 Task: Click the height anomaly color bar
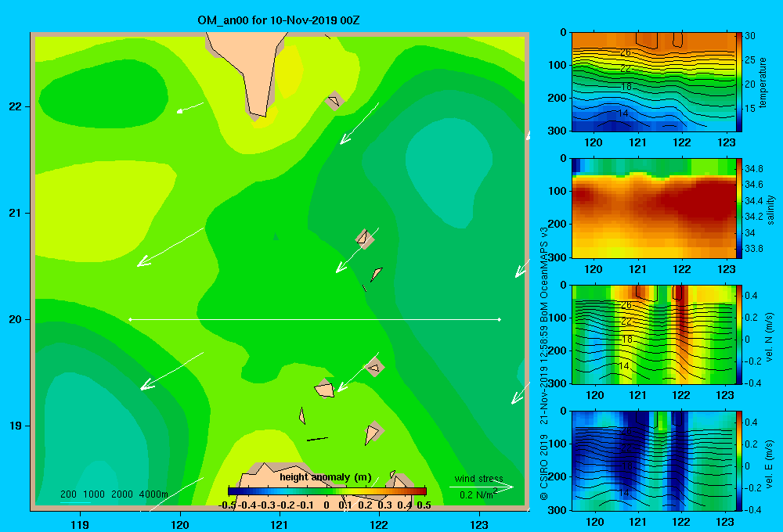point(327,491)
